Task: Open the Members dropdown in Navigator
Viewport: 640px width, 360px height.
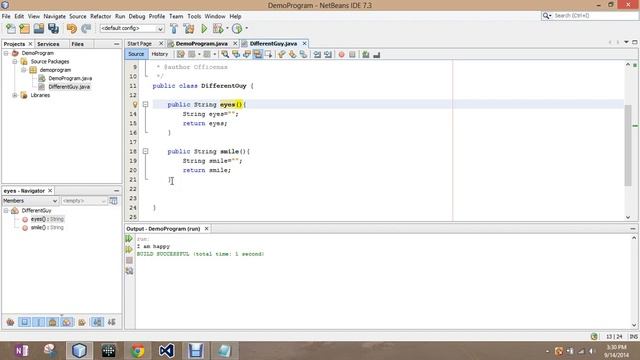Action: [31, 201]
